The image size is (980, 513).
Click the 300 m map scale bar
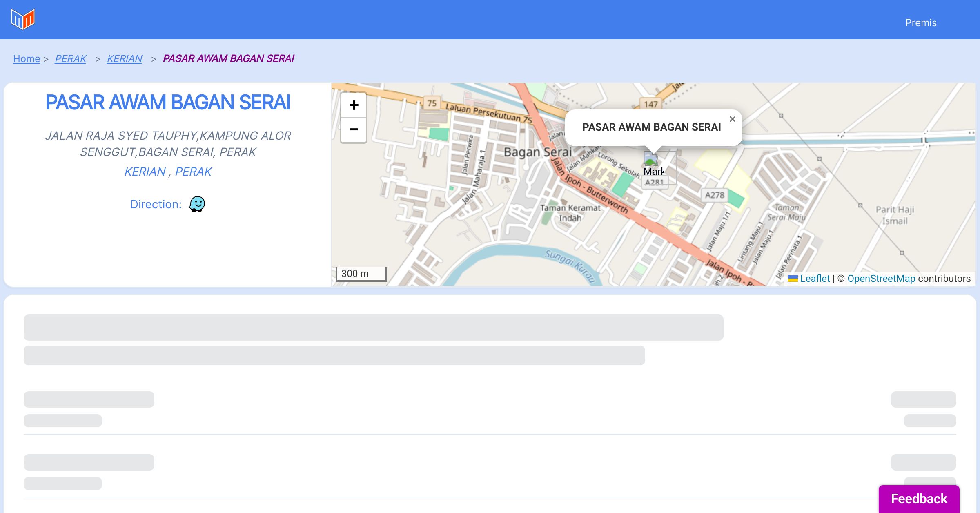point(361,274)
